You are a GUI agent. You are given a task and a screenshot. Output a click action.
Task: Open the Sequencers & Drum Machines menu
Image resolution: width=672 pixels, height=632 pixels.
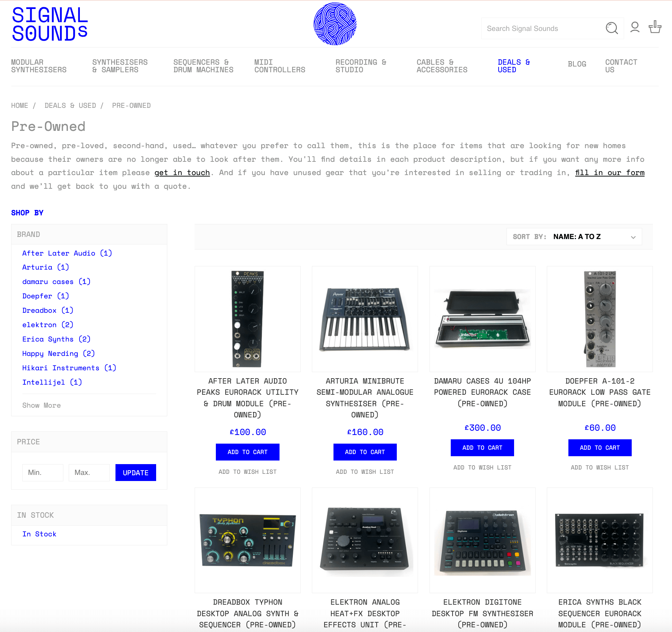tap(203, 66)
